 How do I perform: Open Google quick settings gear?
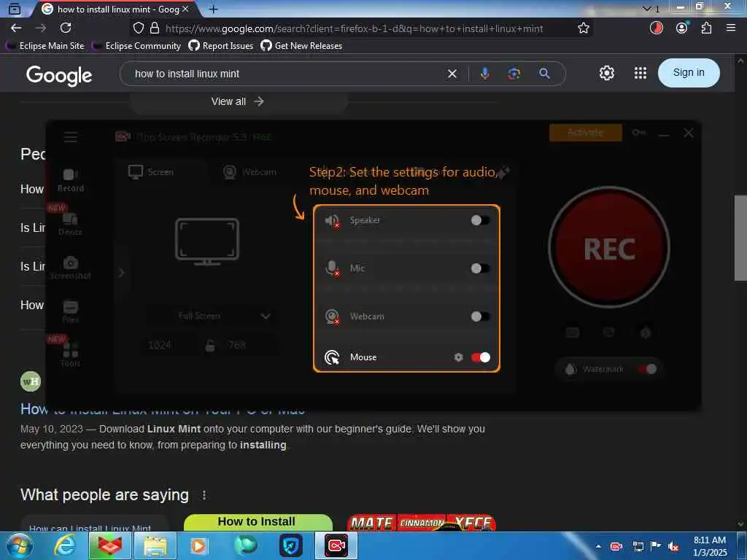pyautogui.click(x=606, y=73)
